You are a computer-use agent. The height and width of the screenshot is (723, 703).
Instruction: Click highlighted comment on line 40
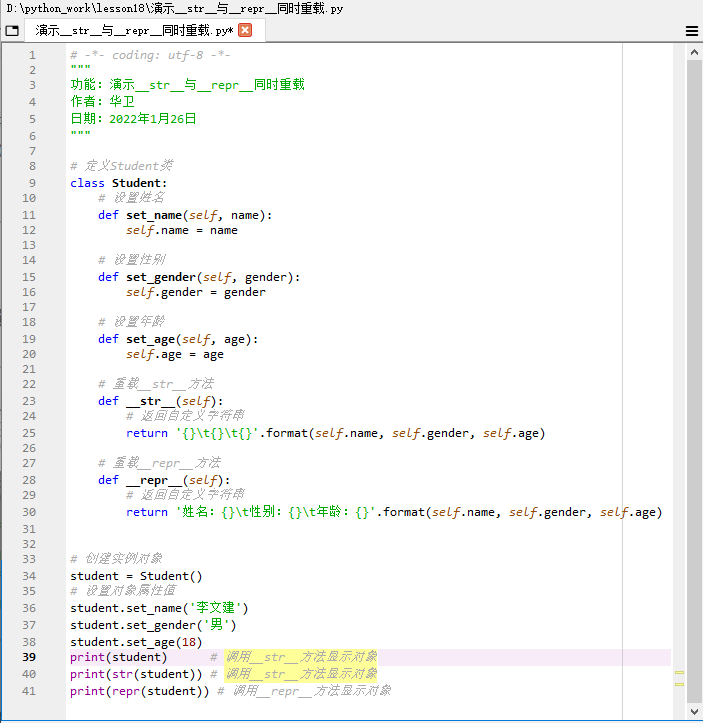tap(301, 674)
